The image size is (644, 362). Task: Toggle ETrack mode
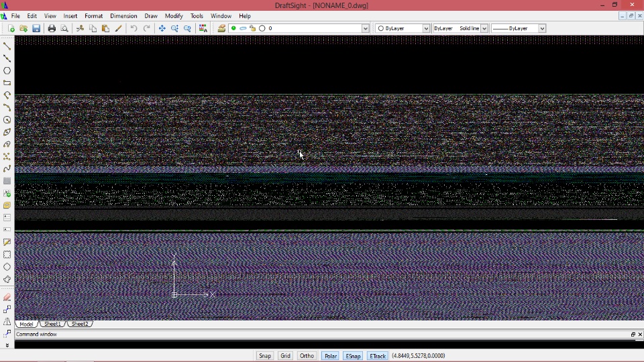pyautogui.click(x=378, y=356)
